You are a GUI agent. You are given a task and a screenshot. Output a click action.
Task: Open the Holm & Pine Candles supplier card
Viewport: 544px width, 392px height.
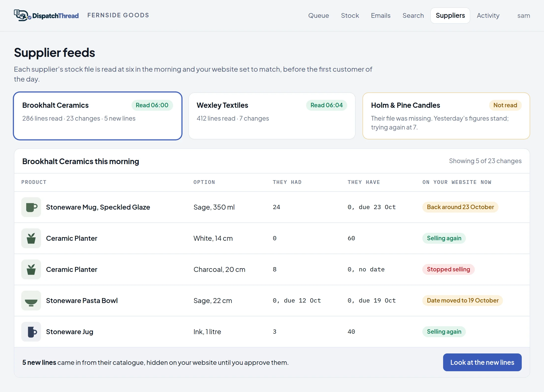[x=446, y=116]
